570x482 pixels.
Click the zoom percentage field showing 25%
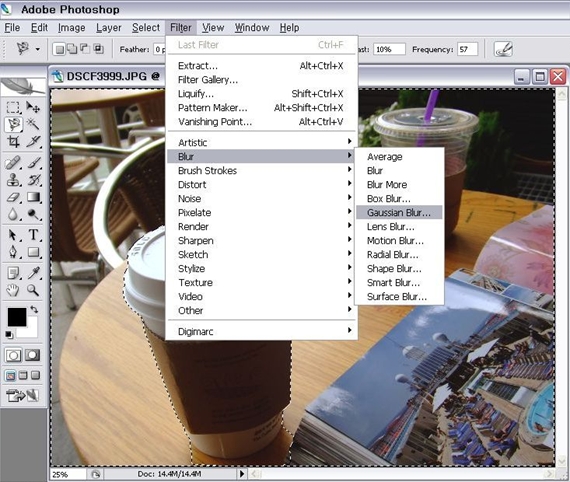(x=68, y=474)
